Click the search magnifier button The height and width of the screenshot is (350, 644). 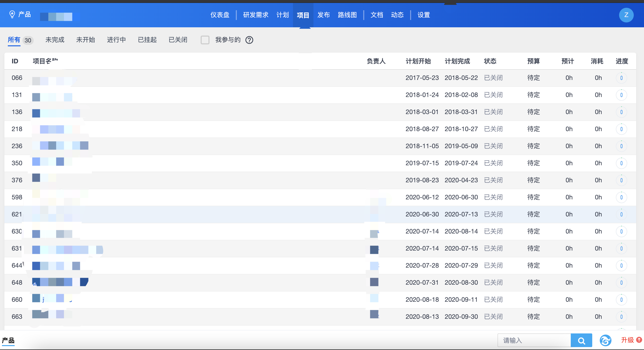[581, 340]
